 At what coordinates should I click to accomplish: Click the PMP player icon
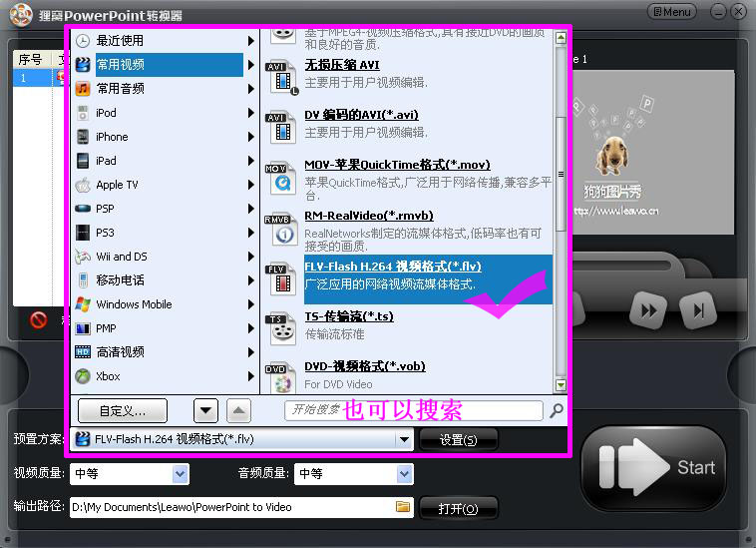[x=83, y=328]
